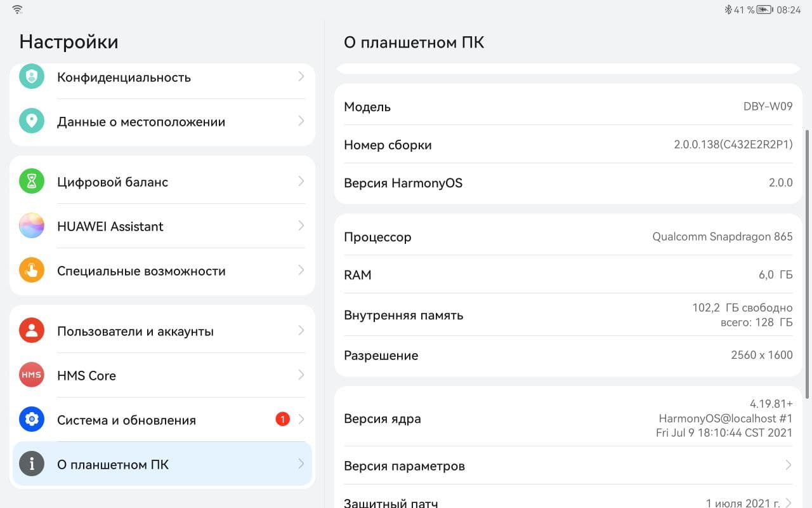The width and height of the screenshot is (812, 508).
Task: Tap the battery indicator in status bar
Action: pos(764,10)
